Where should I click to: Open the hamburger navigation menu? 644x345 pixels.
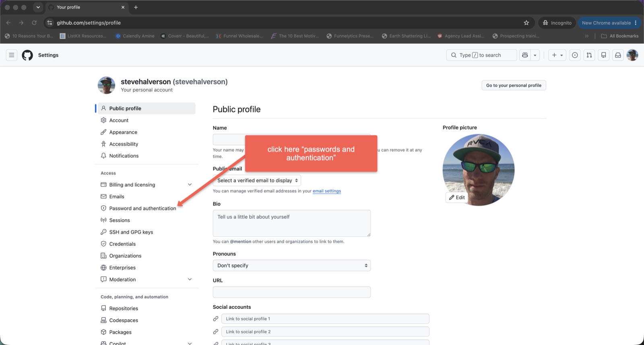click(12, 55)
